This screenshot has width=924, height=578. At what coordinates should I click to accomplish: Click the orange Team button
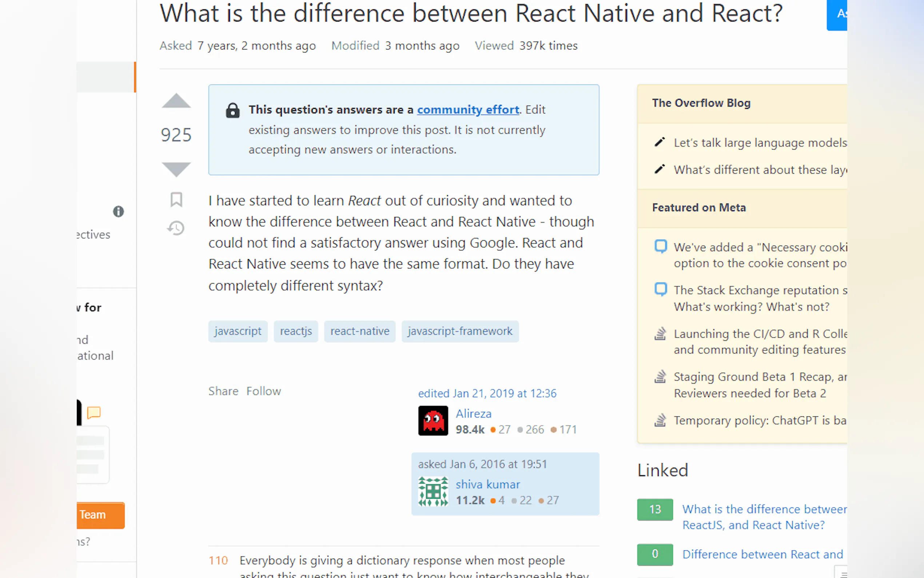[x=100, y=515]
